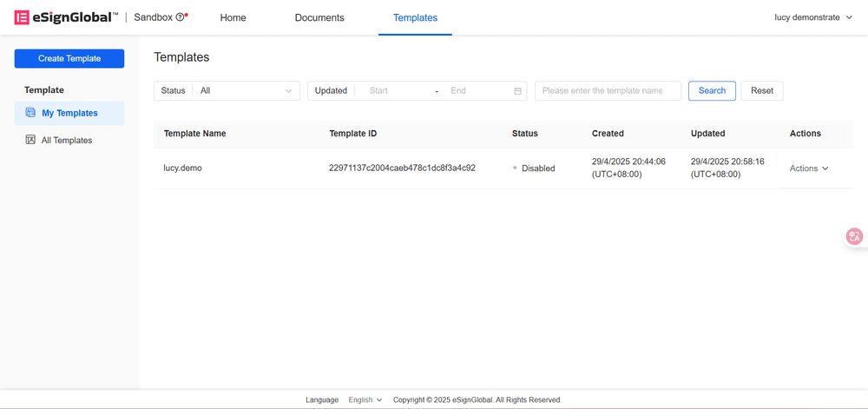Click the My Templates sidebar icon
This screenshot has width=868, height=409.
point(30,113)
